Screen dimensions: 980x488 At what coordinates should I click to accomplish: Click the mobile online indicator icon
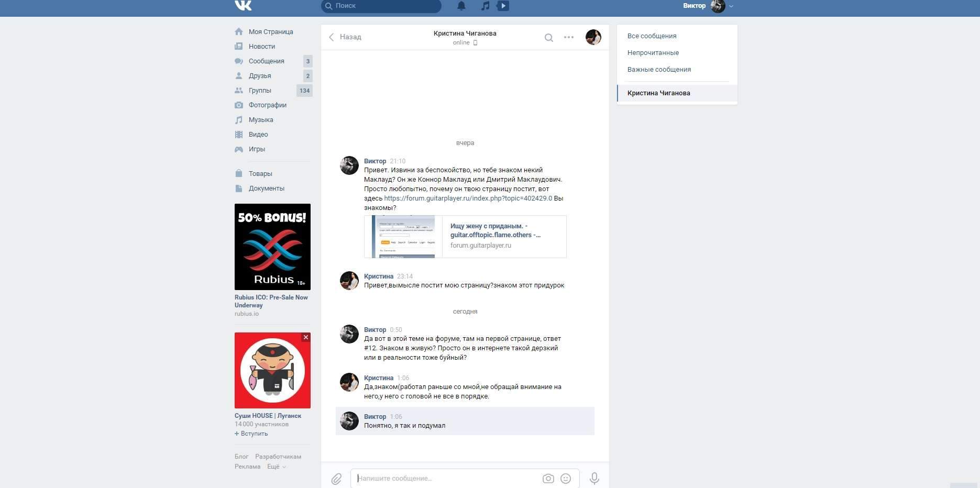click(x=475, y=43)
